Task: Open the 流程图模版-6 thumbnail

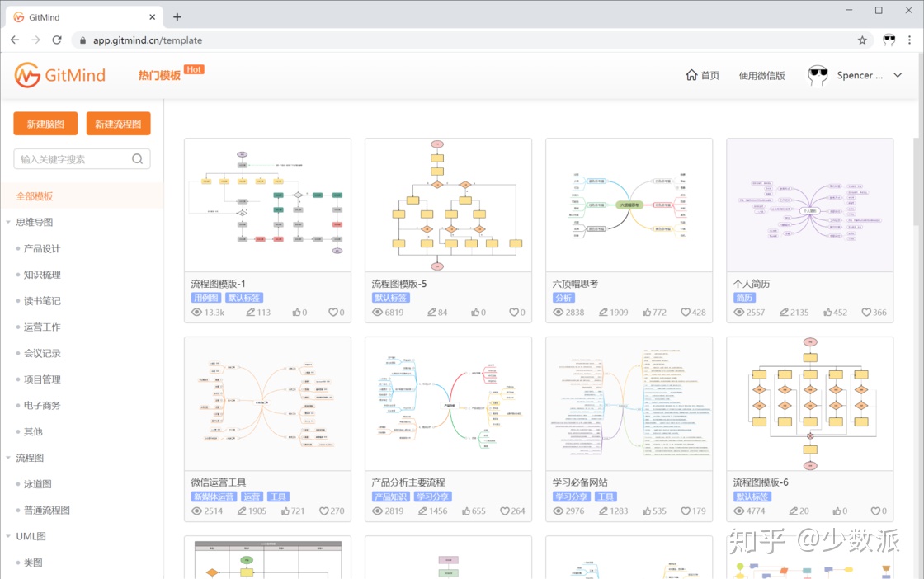Action: pos(810,404)
